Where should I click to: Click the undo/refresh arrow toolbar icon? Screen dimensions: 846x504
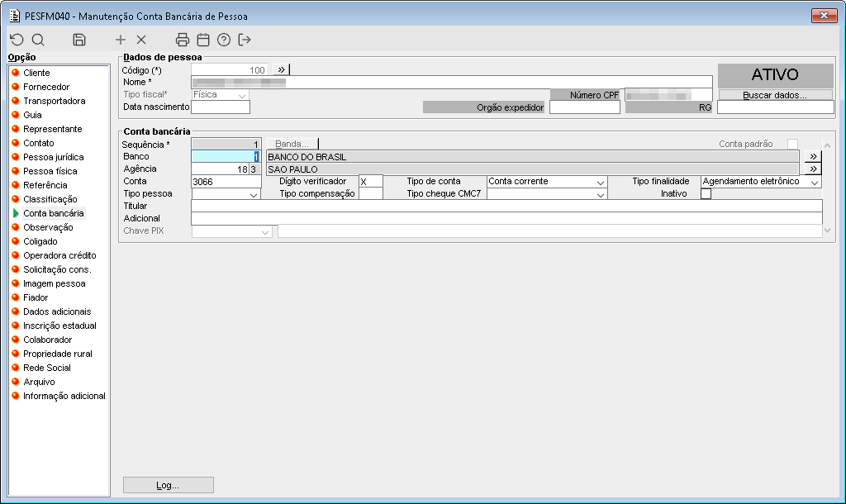pos(17,40)
